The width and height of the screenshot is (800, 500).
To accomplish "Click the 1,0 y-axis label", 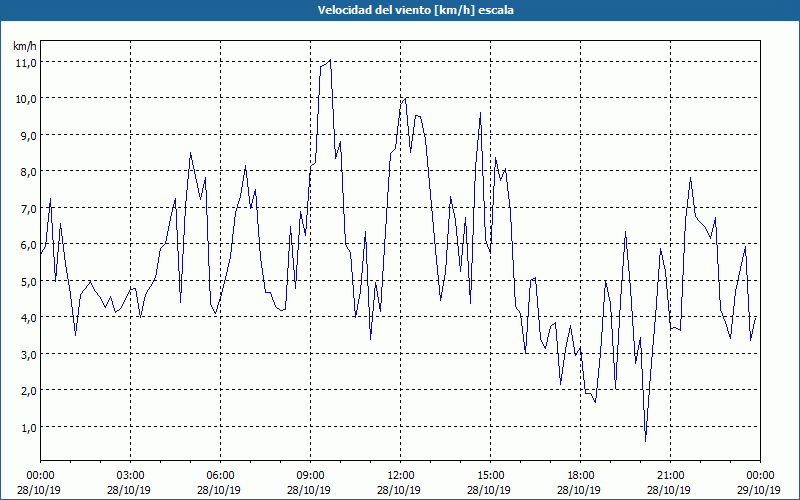I will tap(28, 427).
